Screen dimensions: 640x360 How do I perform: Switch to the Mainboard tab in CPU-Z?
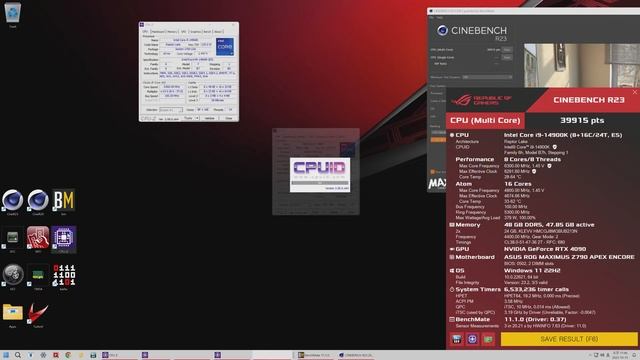158,31
